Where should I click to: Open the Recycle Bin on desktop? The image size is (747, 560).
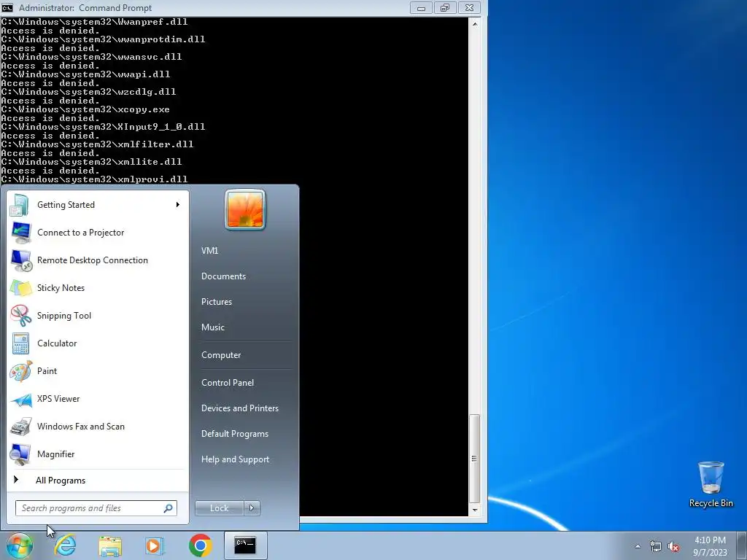click(711, 484)
